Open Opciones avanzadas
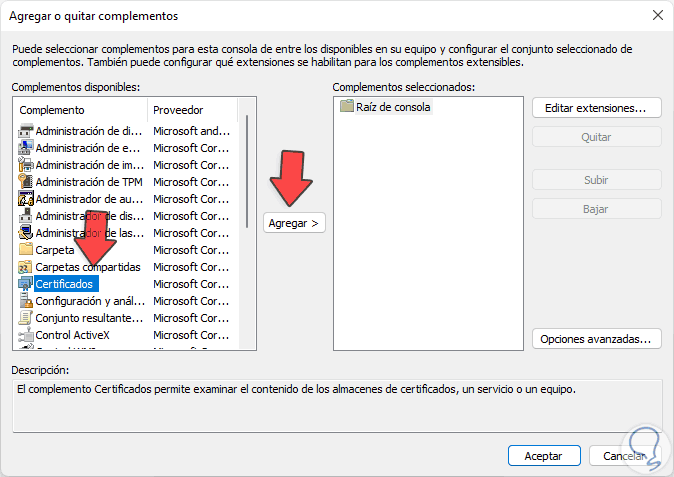Image resolution: width=674 pixels, height=477 pixels. pos(597,339)
